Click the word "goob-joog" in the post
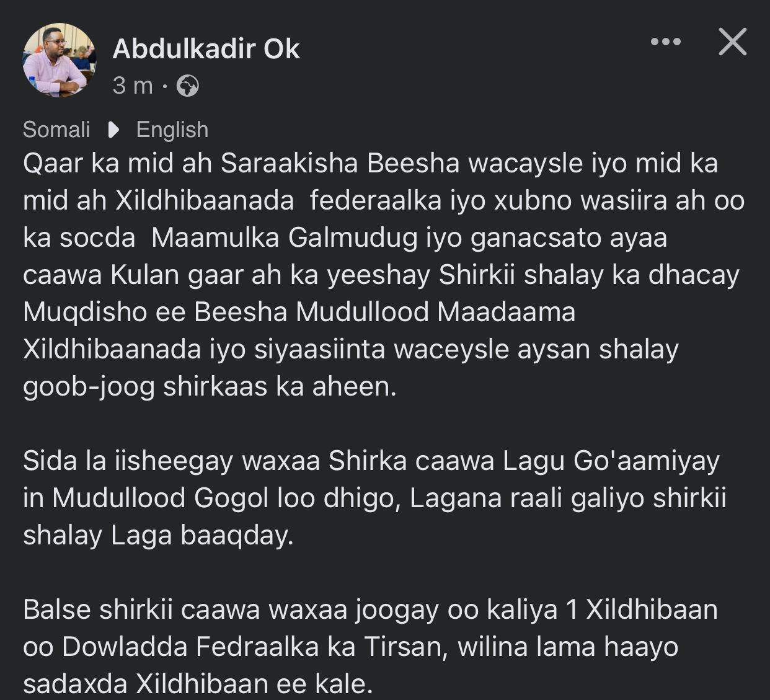This screenshot has width=770, height=700. click(89, 387)
